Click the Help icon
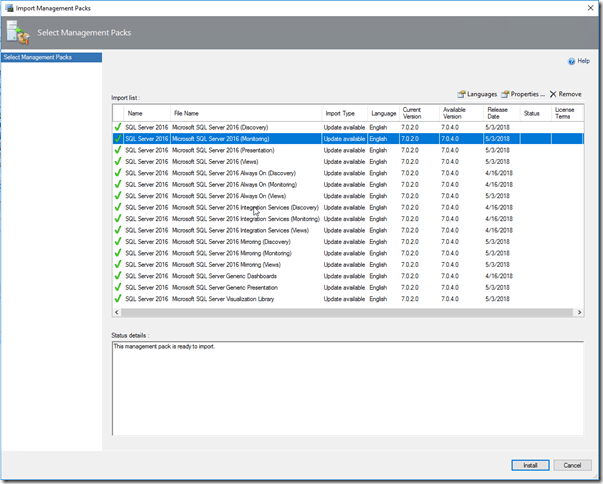Screen dimensions: 603x484 pyautogui.click(x=570, y=61)
